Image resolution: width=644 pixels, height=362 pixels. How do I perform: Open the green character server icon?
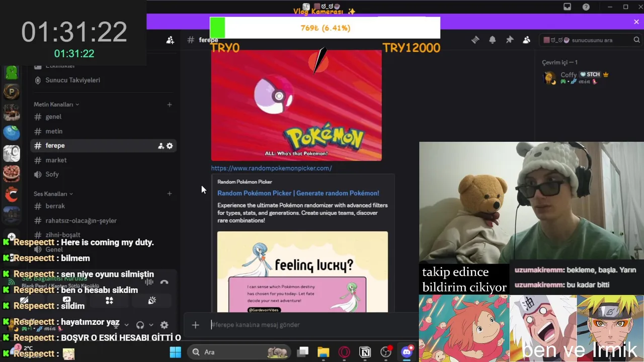(12, 73)
